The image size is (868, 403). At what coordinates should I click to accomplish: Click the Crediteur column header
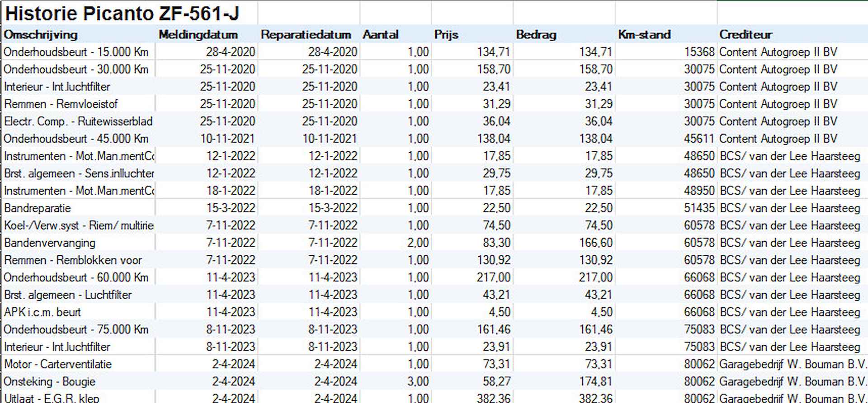[745, 34]
